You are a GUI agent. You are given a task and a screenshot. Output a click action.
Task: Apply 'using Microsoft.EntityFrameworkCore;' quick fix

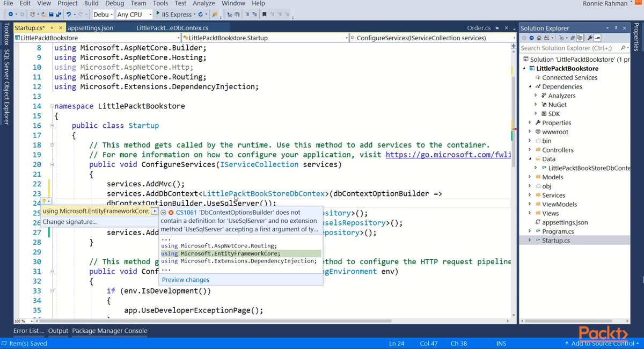coord(96,211)
